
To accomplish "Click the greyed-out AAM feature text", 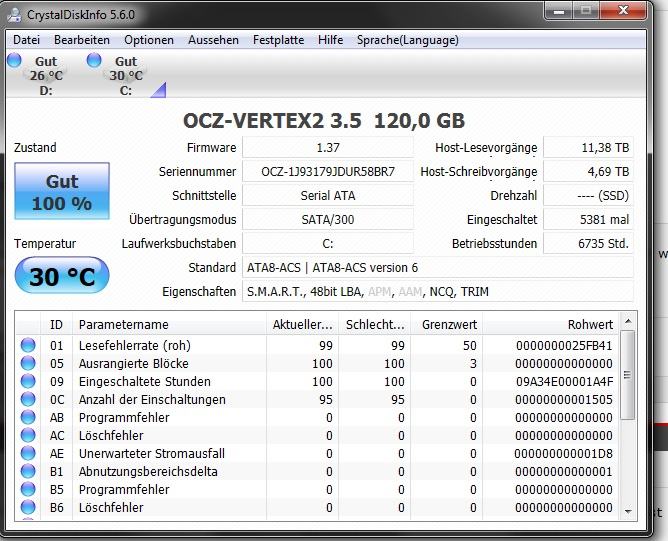I will pos(410,292).
